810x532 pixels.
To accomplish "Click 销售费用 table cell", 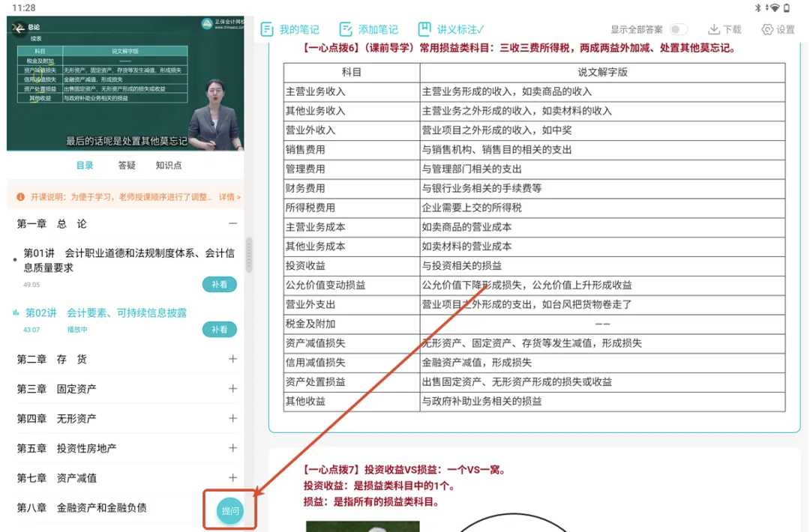I will [351, 150].
